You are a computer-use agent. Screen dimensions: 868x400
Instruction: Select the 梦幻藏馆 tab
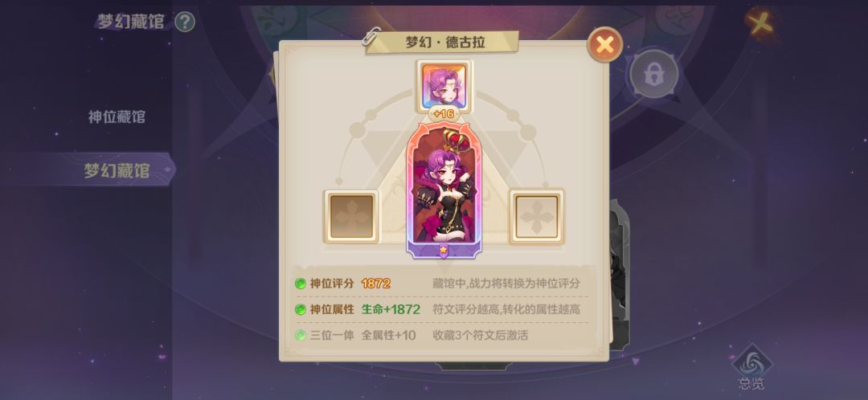(x=117, y=170)
